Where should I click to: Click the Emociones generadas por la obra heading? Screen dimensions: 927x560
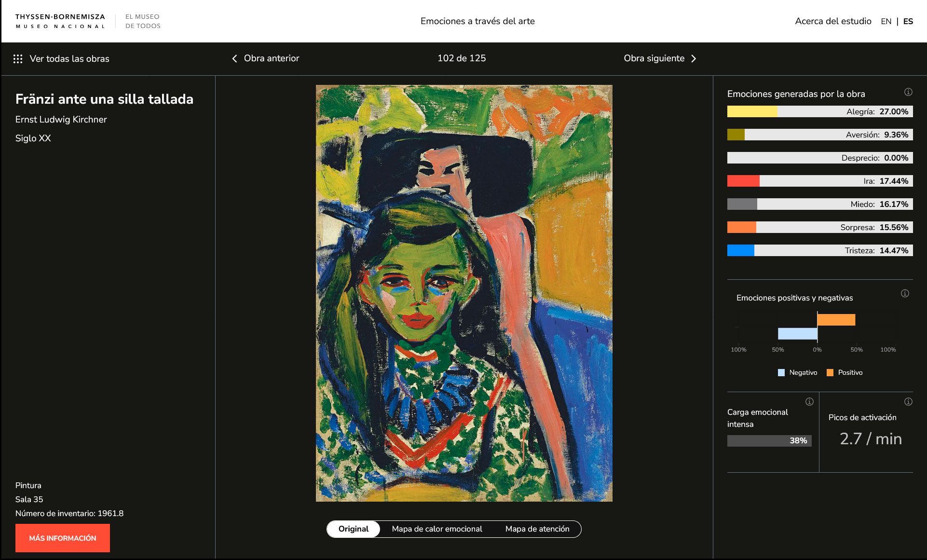(x=796, y=94)
